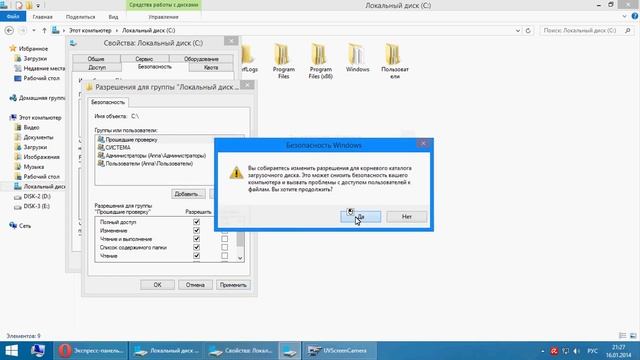Select Домашняя группа in the navigation pane
640x360 pixels.
42,98
